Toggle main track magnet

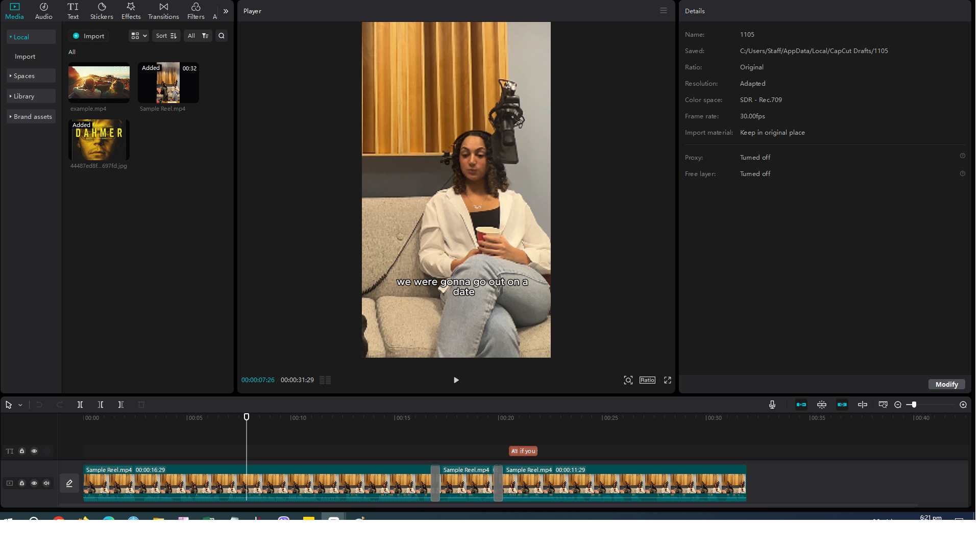[801, 405]
